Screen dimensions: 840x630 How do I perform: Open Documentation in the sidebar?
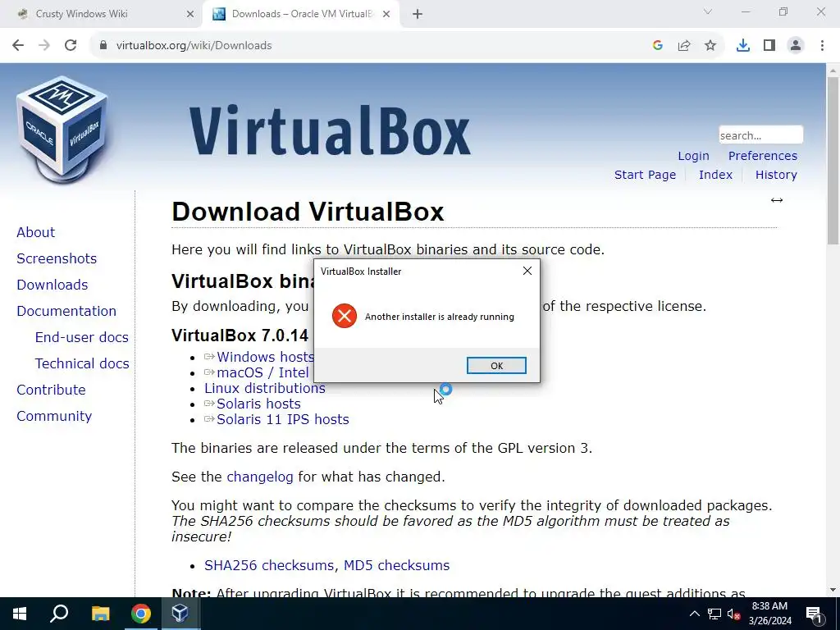[x=66, y=311]
